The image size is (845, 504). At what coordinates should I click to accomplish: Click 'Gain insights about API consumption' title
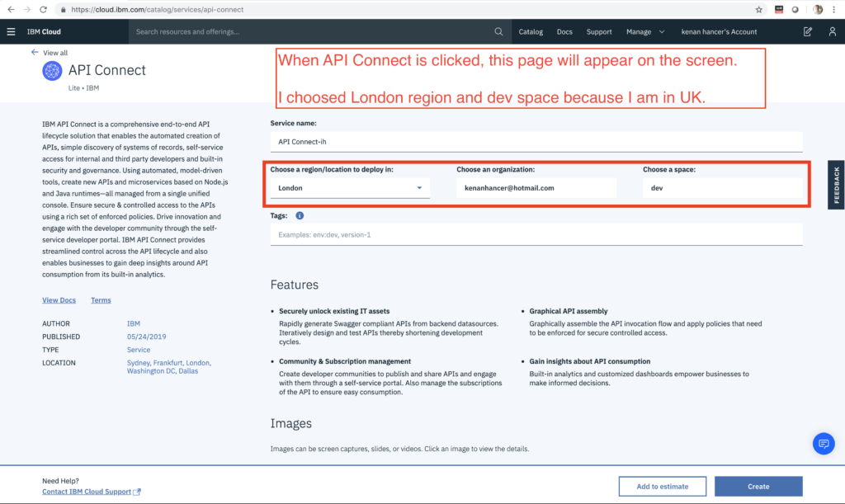589,361
